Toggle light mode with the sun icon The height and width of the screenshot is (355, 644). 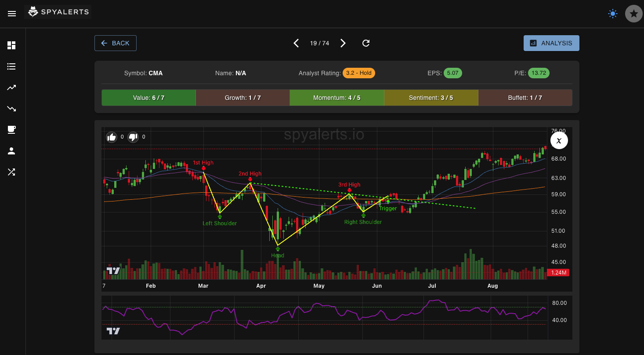[612, 14]
